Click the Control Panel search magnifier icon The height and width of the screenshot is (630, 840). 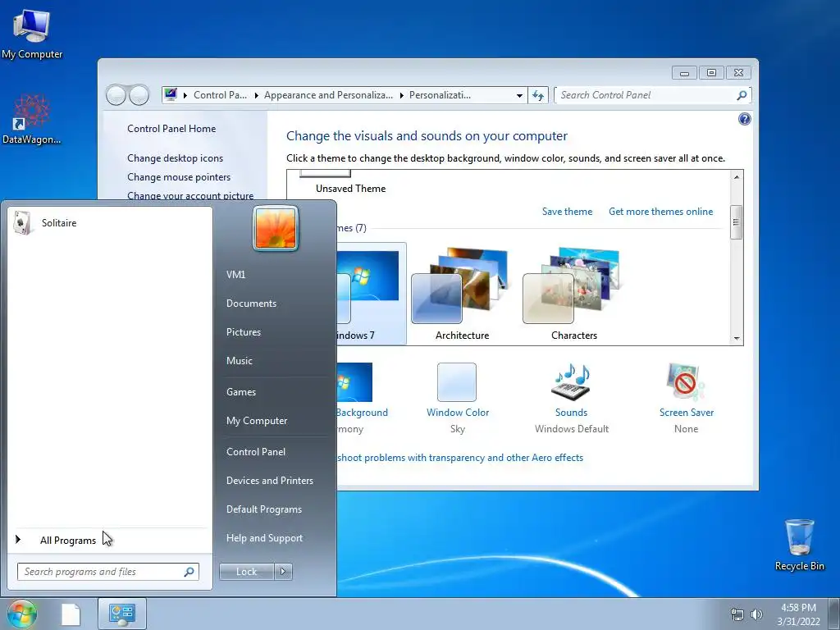[742, 95]
